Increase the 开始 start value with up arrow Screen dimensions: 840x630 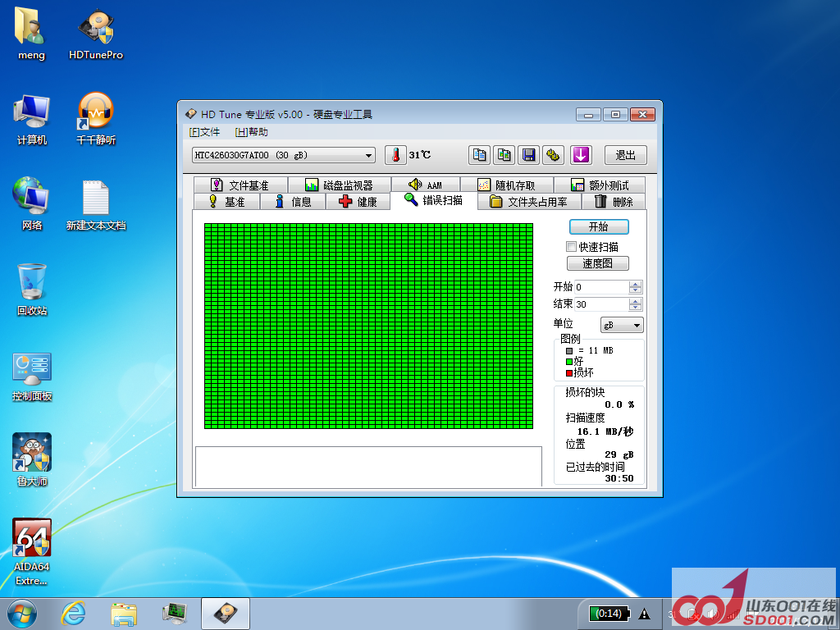[636, 283]
